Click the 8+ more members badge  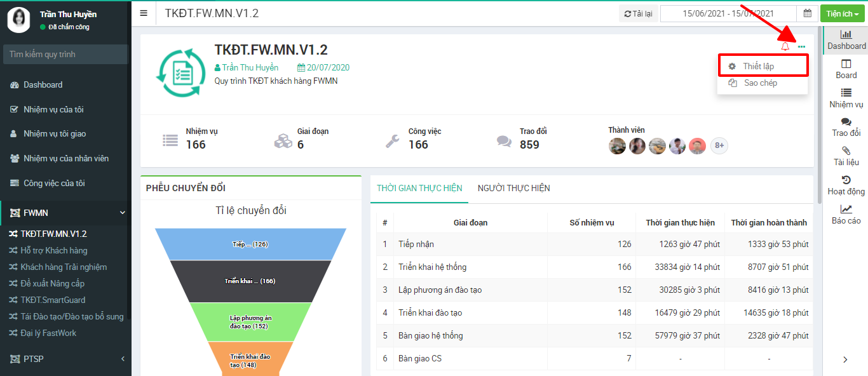pyautogui.click(x=719, y=145)
